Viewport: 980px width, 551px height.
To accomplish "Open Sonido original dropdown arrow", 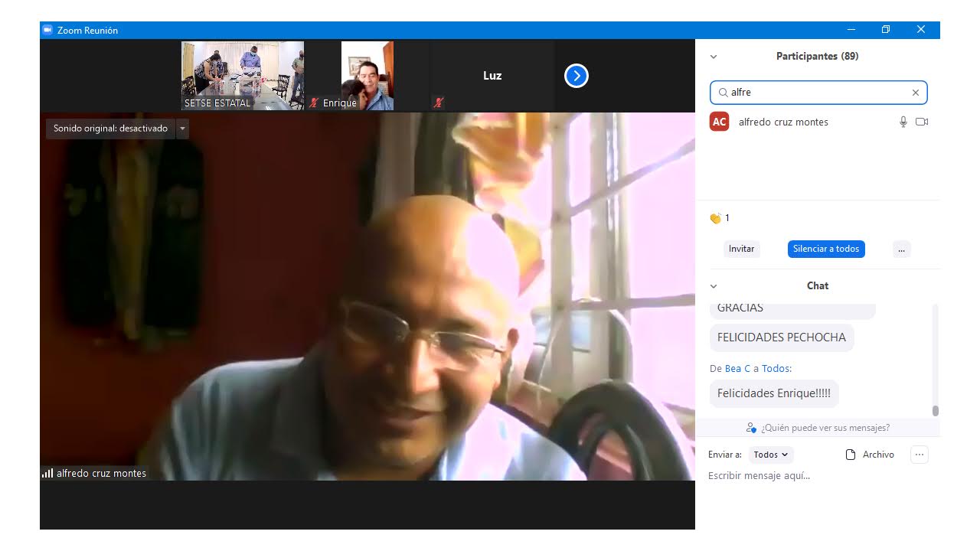I will (x=182, y=129).
